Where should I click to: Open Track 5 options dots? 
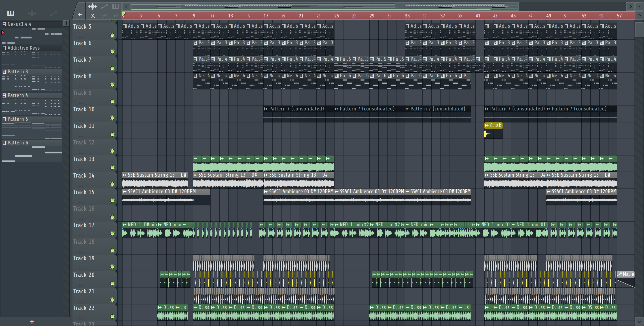[x=81, y=37]
